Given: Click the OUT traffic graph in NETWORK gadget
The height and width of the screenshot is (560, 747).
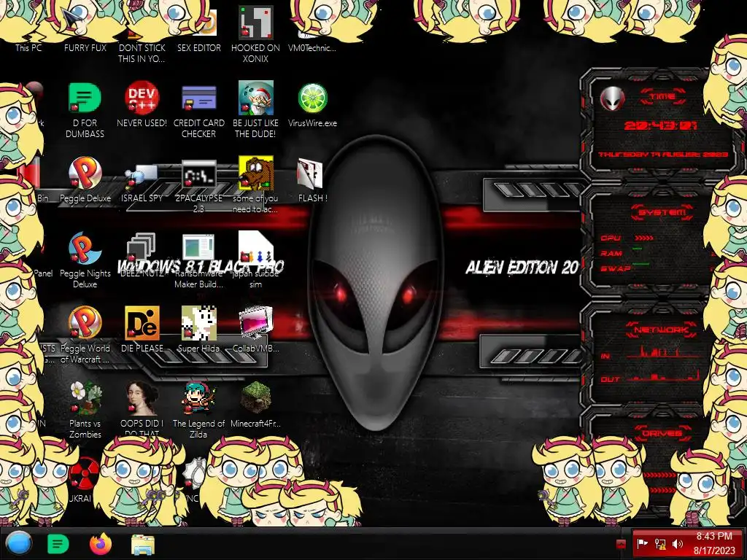Looking at the screenshot, I should coord(664,376).
